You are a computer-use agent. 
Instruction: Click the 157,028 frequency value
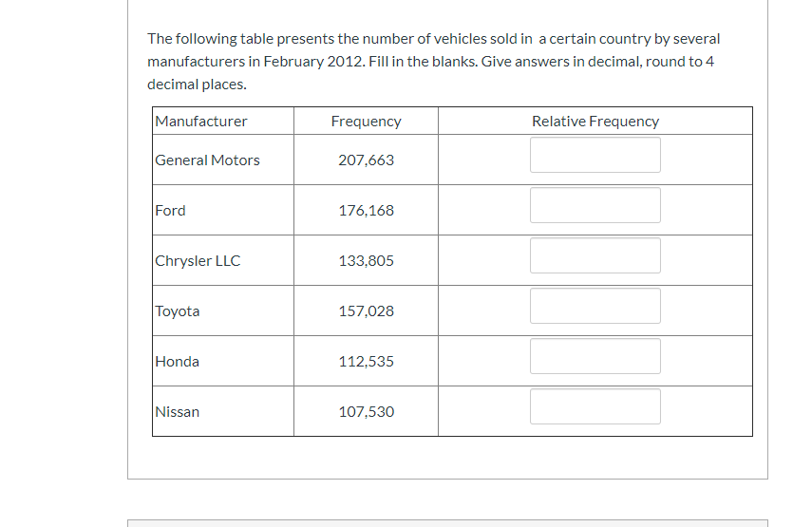(x=366, y=311)
